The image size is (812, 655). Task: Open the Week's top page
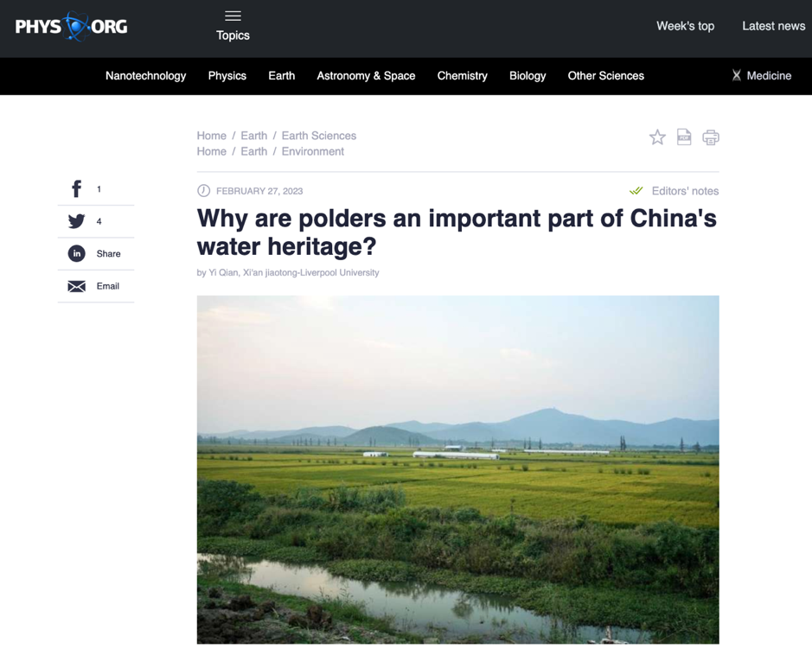tap(685, 26)
